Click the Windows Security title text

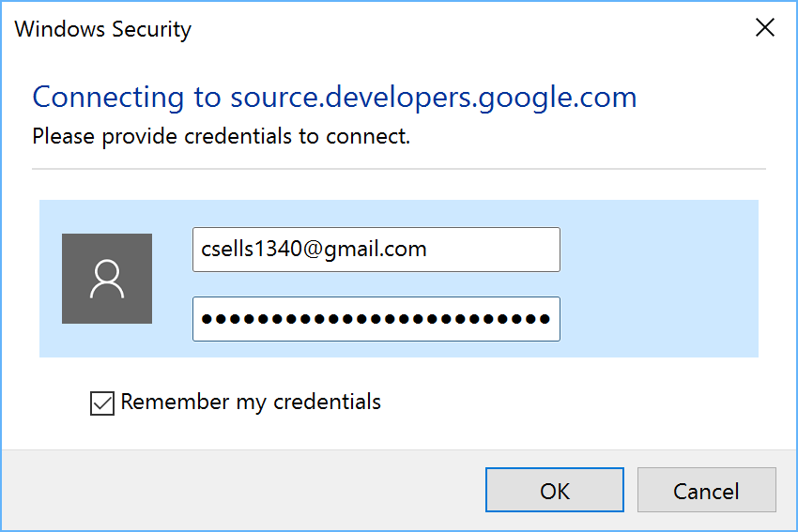[x=103, y=29]
